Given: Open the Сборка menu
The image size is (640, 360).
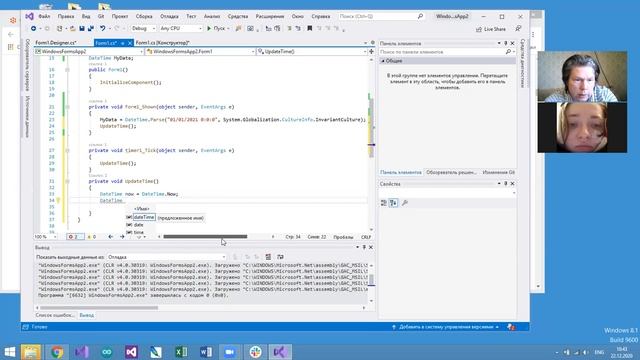Looking at the screenshot, I should point(144,16).
